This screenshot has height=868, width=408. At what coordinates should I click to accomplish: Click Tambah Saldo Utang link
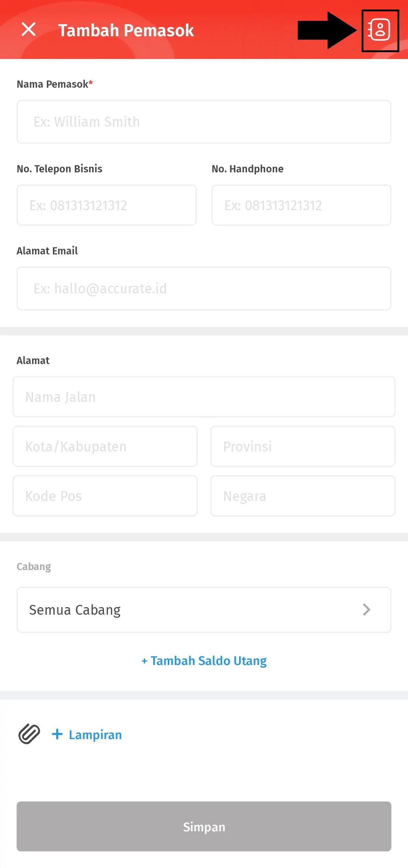pos(204,660)
